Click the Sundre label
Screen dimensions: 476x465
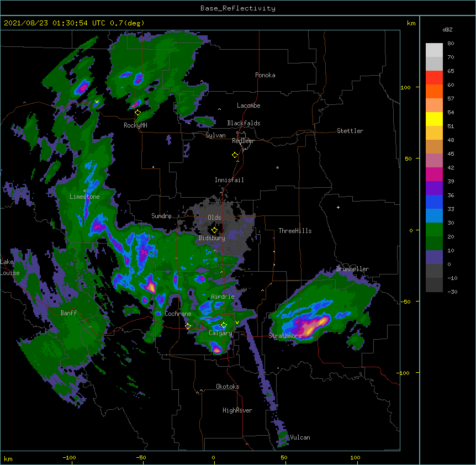click(161, 216)
